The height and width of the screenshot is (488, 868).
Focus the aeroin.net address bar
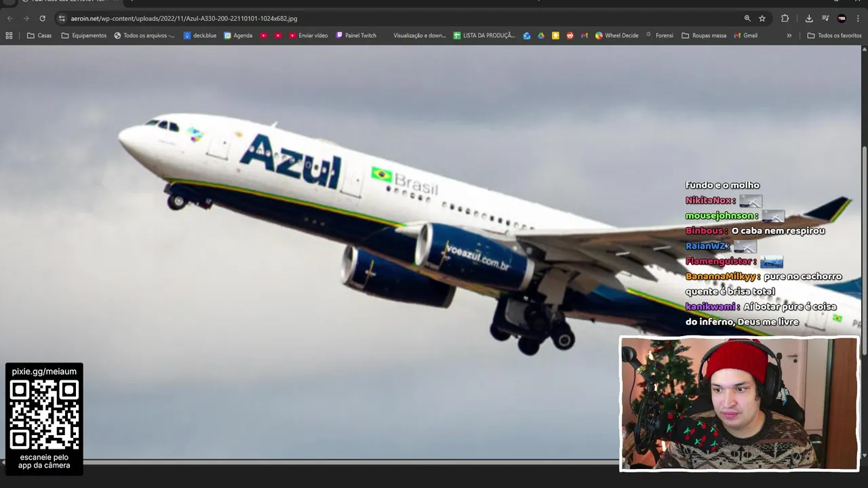coord(400,18)
